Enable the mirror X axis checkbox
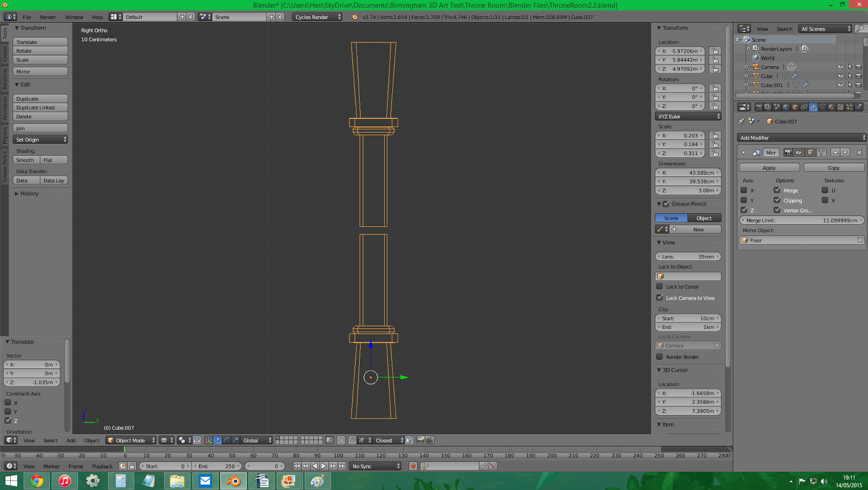 [744, 190]
